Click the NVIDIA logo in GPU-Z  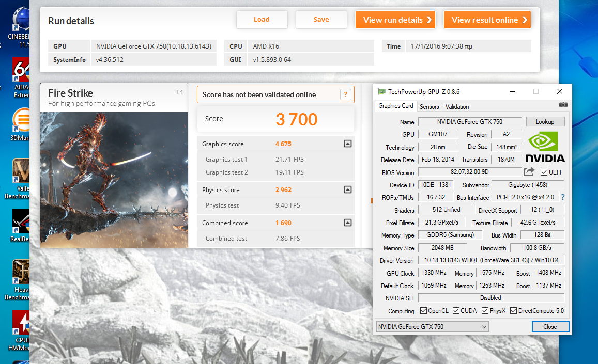(x=545, y=147)
